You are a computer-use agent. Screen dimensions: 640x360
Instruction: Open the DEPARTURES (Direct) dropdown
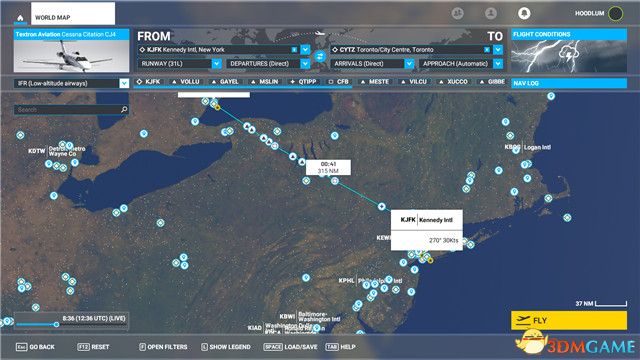coord(305,64)
